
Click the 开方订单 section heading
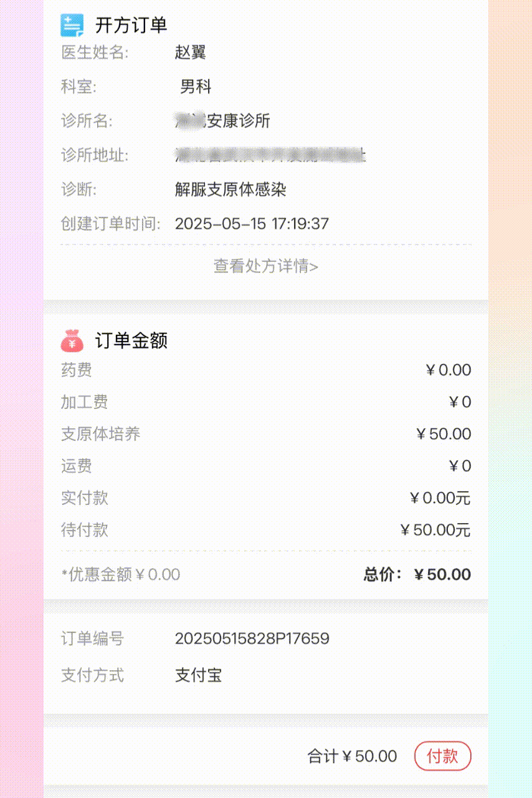tap(131, 26)
